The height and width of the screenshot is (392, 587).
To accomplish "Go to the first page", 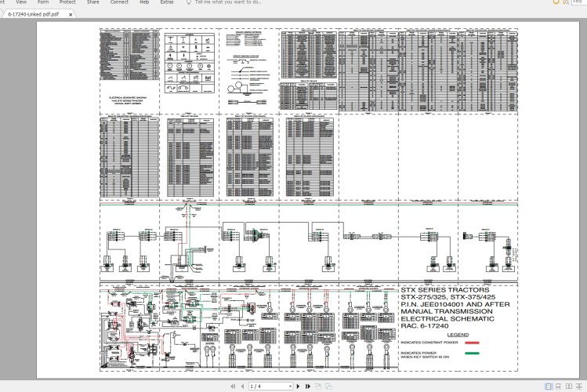I will coord(233,386).
